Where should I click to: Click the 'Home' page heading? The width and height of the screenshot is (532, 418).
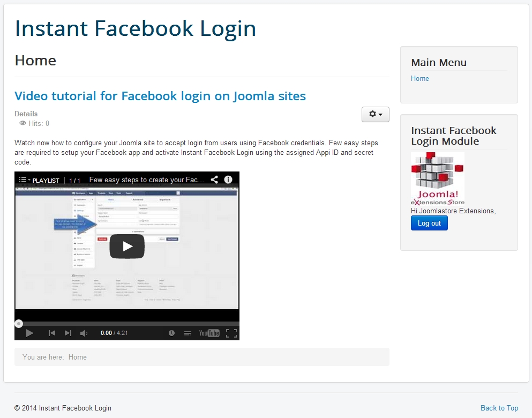pos(35,61)
